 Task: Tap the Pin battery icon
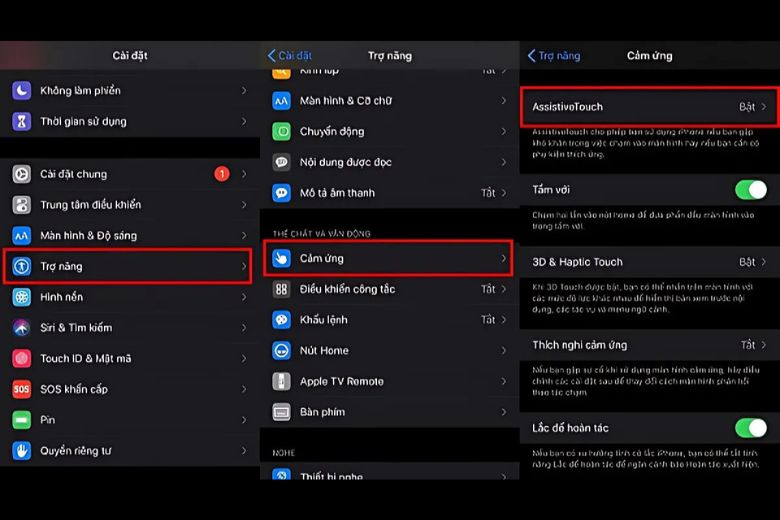click(21, 420)
